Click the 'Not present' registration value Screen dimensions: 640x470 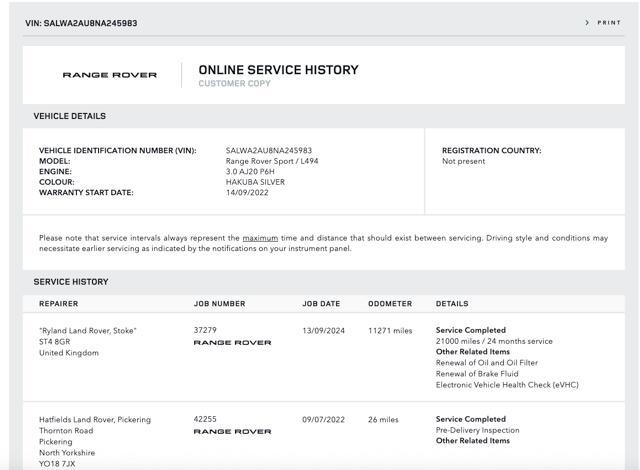click(x=463, y=161)
